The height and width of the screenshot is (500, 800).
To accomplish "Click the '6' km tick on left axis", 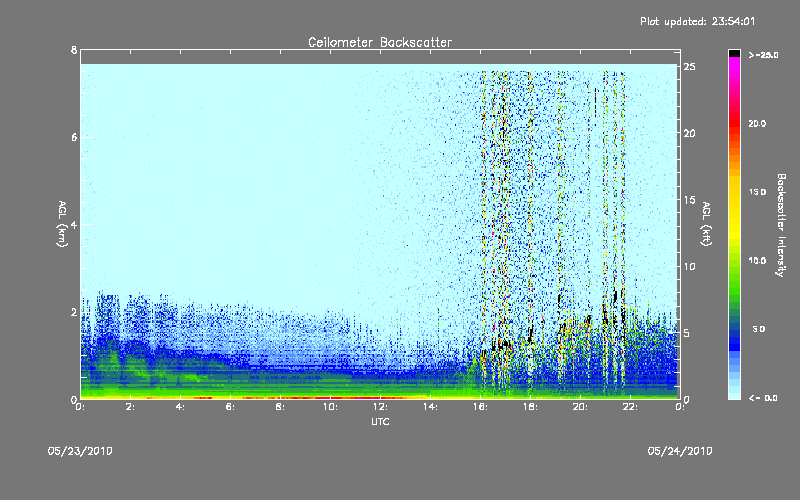I will [x=74, y=137].
